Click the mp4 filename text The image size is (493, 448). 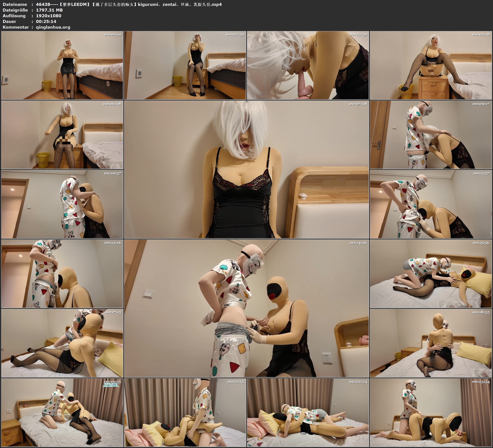127,4
